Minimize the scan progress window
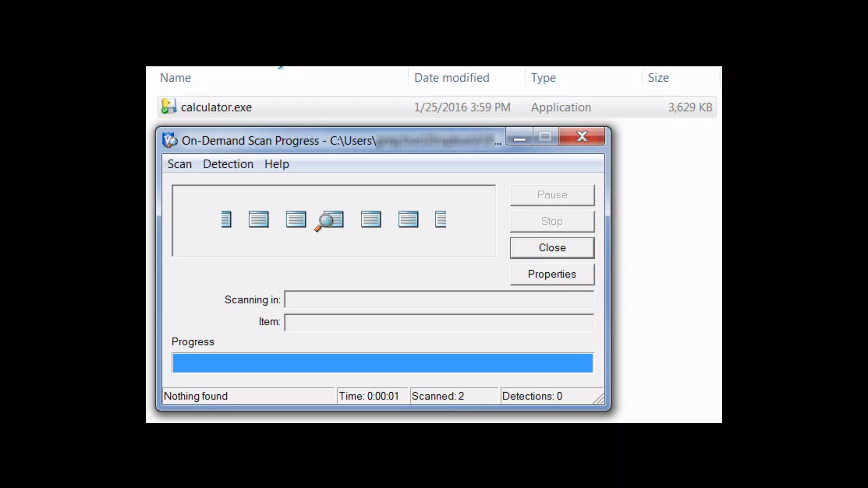The image size is (868, 488). 520,137
